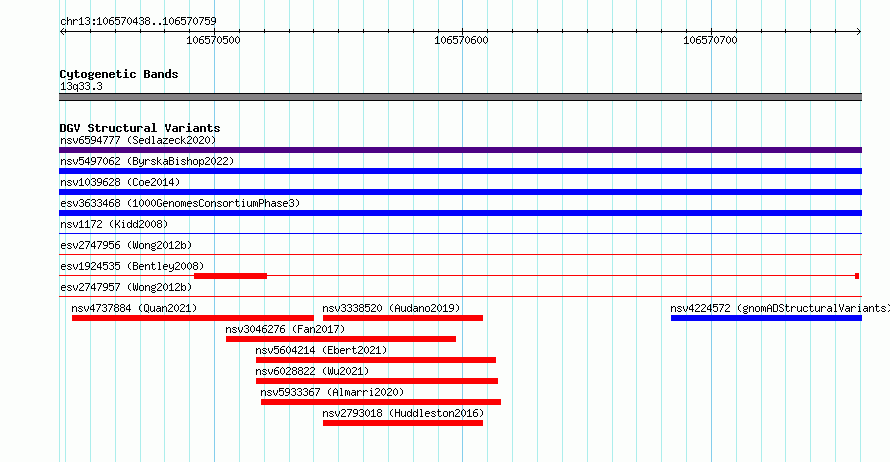This screenshot has width=890, height=462.
Task: Click ruler position 106570700
Action: click(710, 40)
